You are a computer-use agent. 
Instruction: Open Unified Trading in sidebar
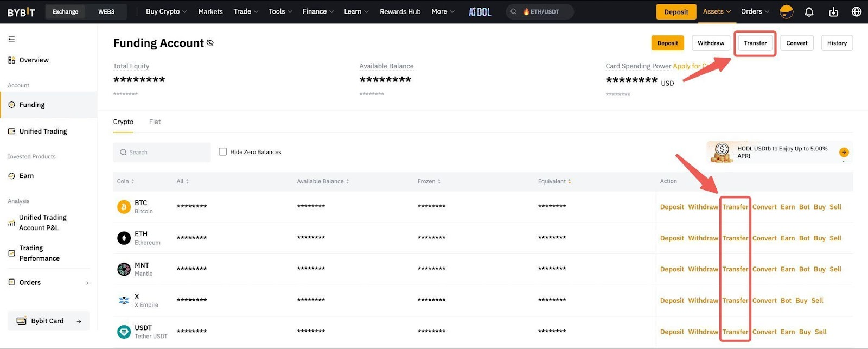click(x=43, y=131)
